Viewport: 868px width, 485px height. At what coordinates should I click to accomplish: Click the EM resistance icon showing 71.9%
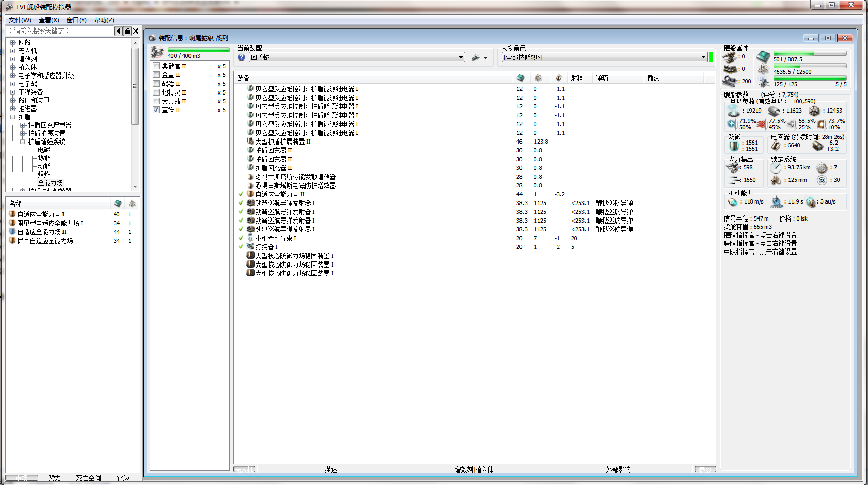pos(731,124)
